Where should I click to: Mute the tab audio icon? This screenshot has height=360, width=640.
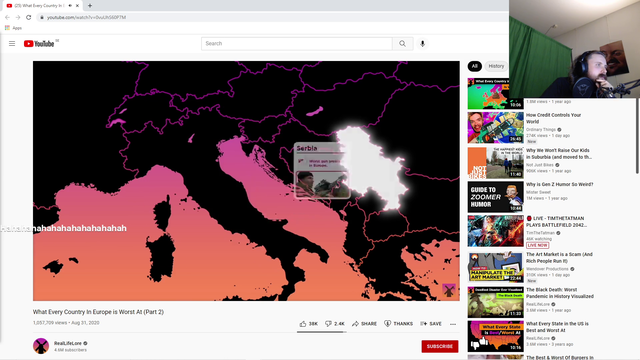tap(70, 6)
